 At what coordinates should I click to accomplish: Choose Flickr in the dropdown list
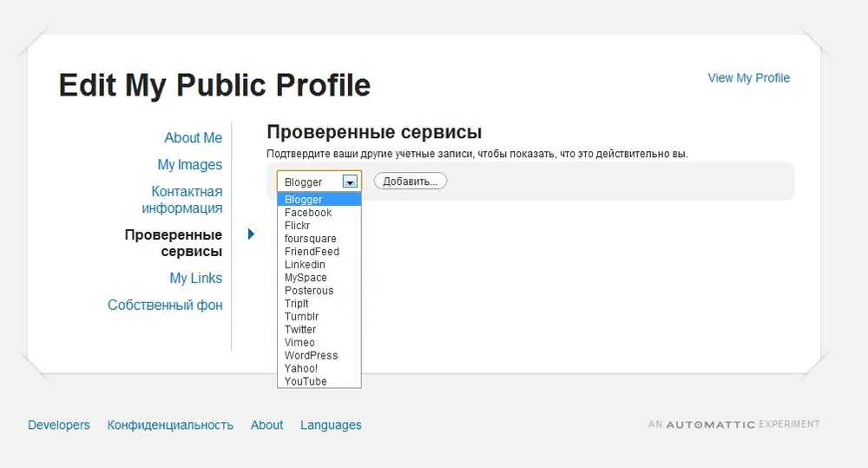298,226
